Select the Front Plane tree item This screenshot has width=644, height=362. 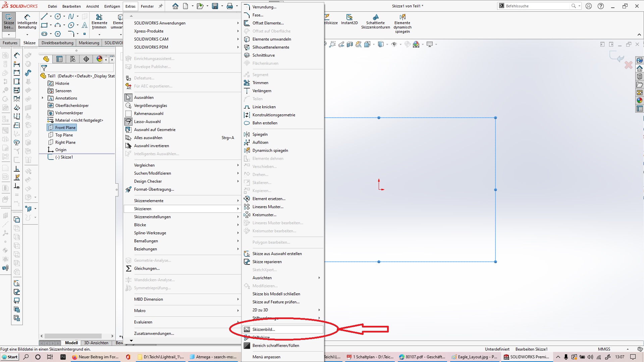62,128
